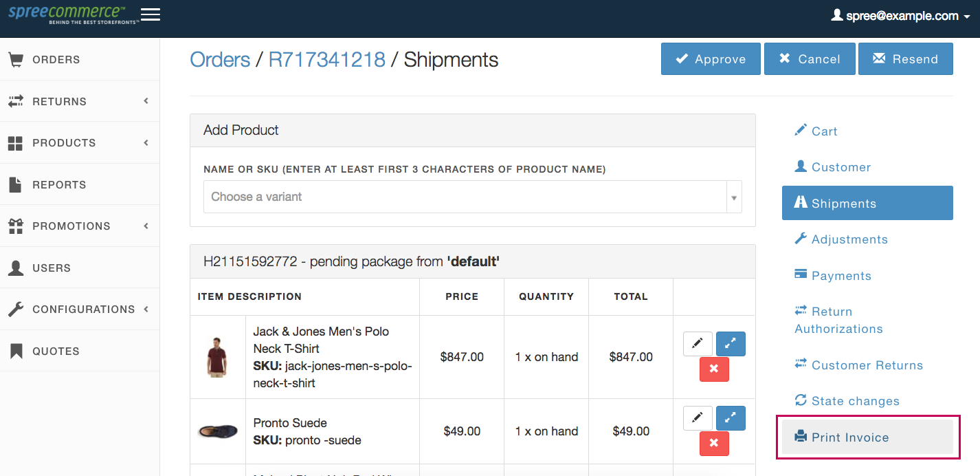
Task: Click the Quotes bookmark icon in sidebar
Action: point(15,351)
